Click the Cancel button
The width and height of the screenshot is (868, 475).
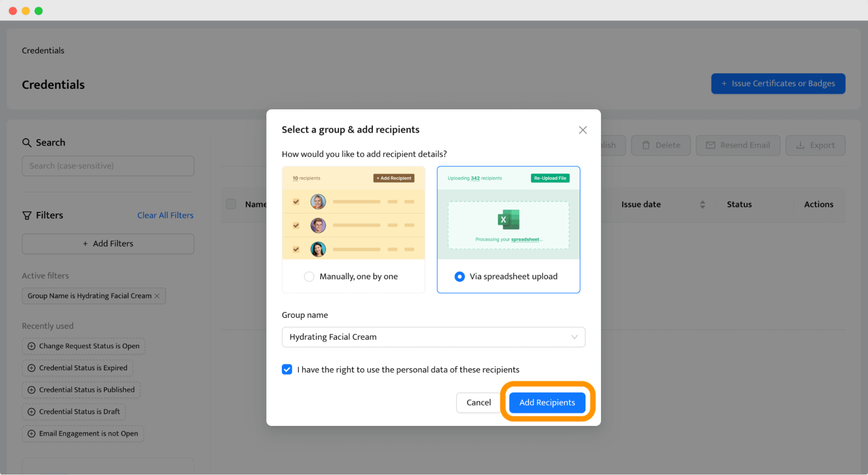click(479, 402)
